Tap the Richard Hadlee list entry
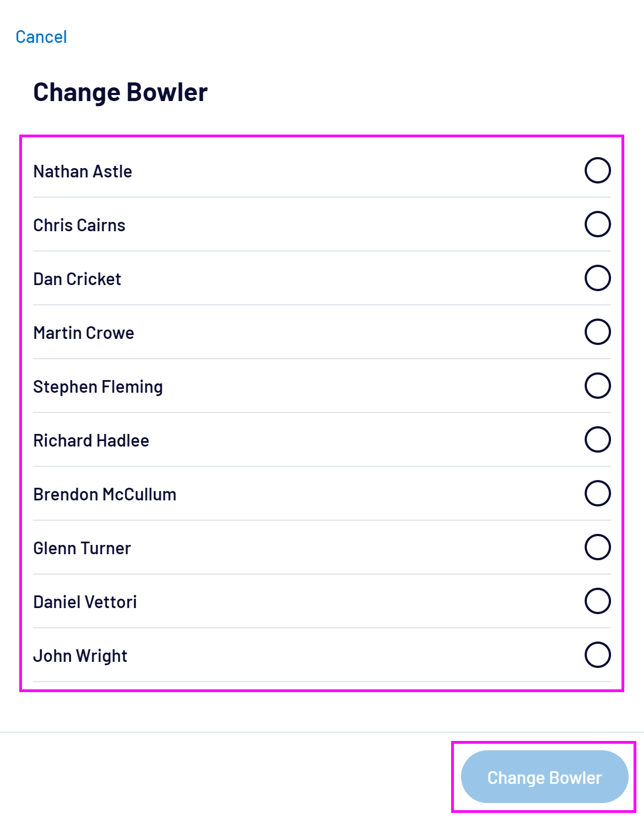This screenshot has width=644, height=836. point(91,441)
